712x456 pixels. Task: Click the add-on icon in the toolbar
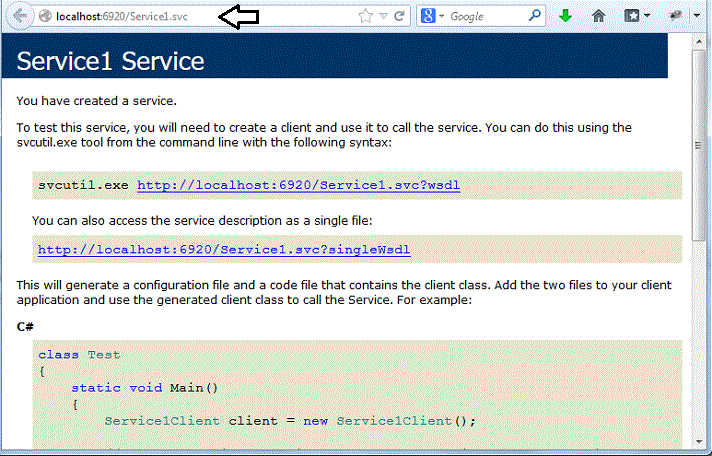(x=676, y=16)
